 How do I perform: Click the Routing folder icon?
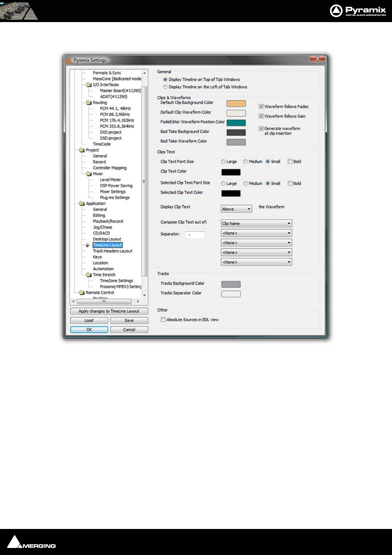[x=89, y=102]
